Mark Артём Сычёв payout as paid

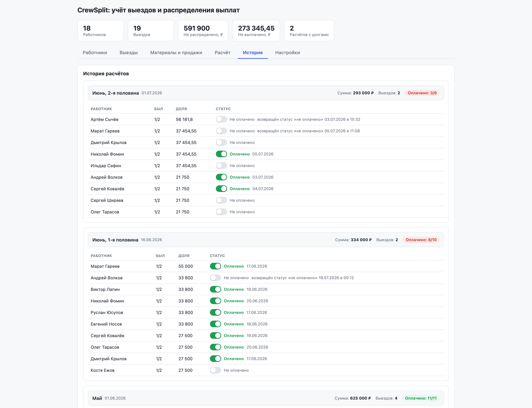(221, 119)
